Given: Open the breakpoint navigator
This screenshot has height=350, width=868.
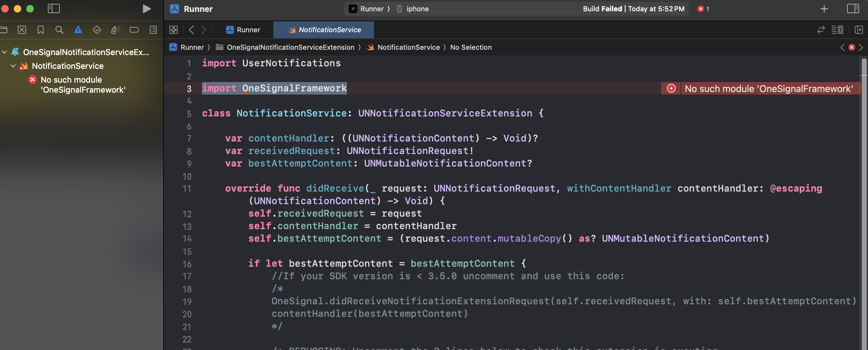Looking at the screenshot, I should (134, 30).
